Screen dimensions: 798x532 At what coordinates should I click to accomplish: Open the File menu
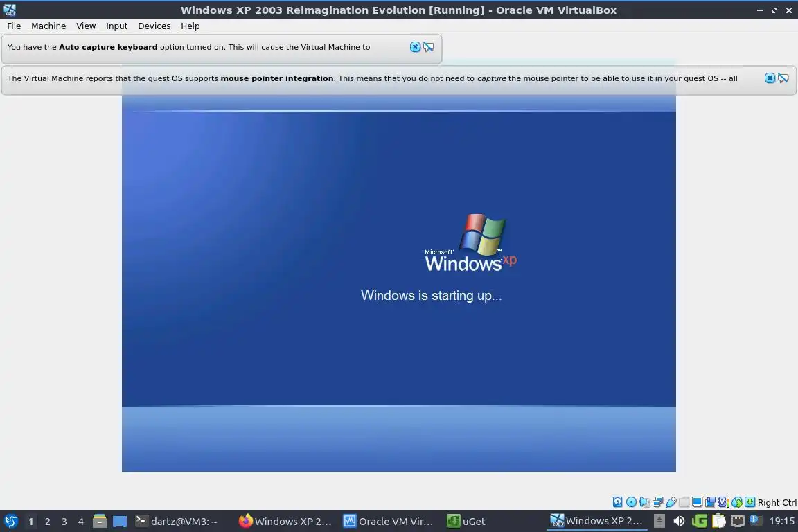14,26
